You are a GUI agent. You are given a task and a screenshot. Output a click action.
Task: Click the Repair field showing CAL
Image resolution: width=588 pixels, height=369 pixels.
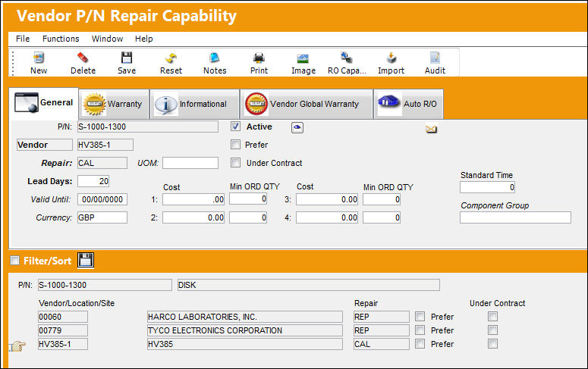point(102,163)
